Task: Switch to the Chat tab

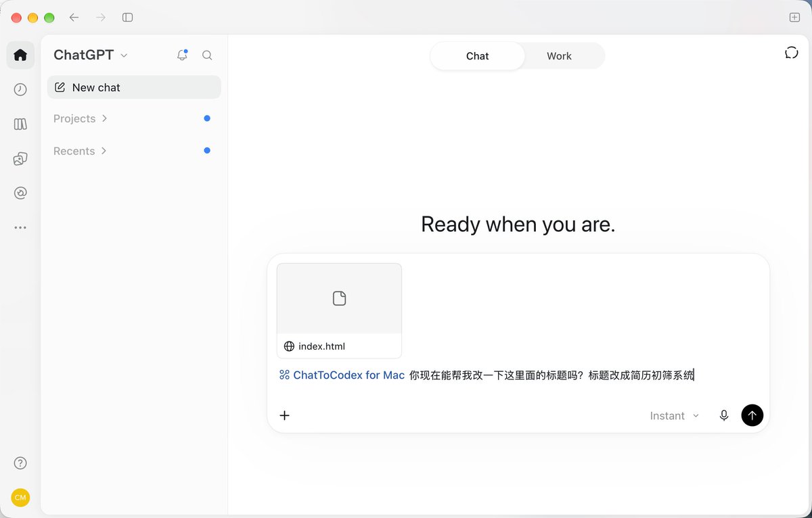Action: 477,56
